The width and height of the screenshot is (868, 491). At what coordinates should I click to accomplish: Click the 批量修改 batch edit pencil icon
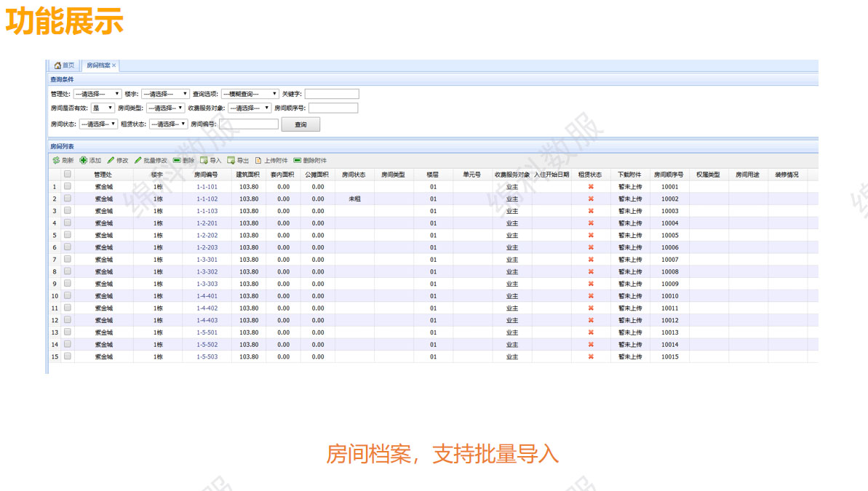[x=138, y=161]
